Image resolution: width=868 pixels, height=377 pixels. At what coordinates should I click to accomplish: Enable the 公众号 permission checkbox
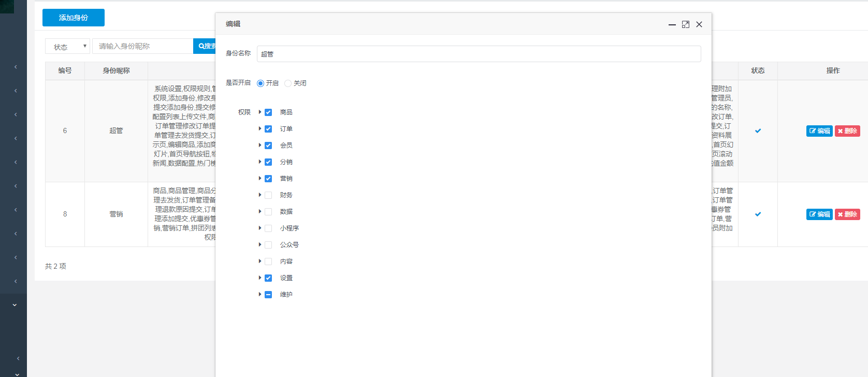(268, 245)
